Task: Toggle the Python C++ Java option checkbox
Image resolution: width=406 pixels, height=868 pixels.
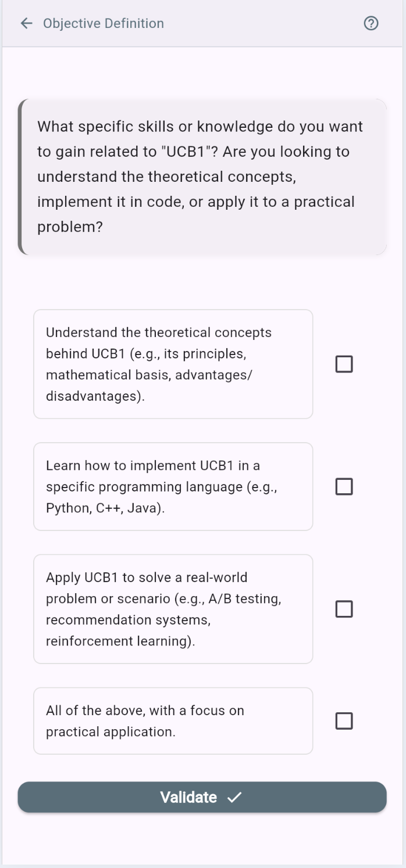Action: click(343, 486)
